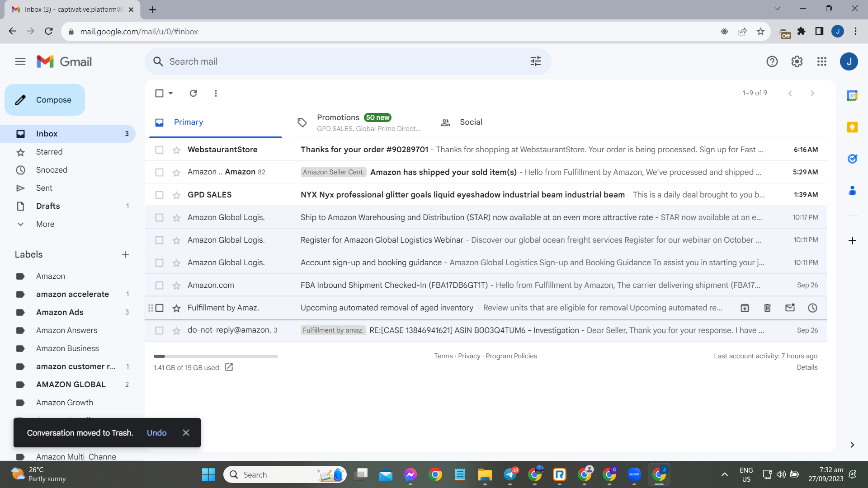Open Gmail Settings gear icon
The image size is (868, 488).
[797, 61]
